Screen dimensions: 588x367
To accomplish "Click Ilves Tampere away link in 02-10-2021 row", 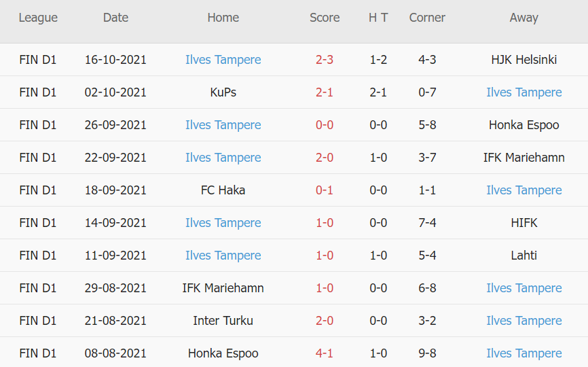I will [x=523, y=92].
